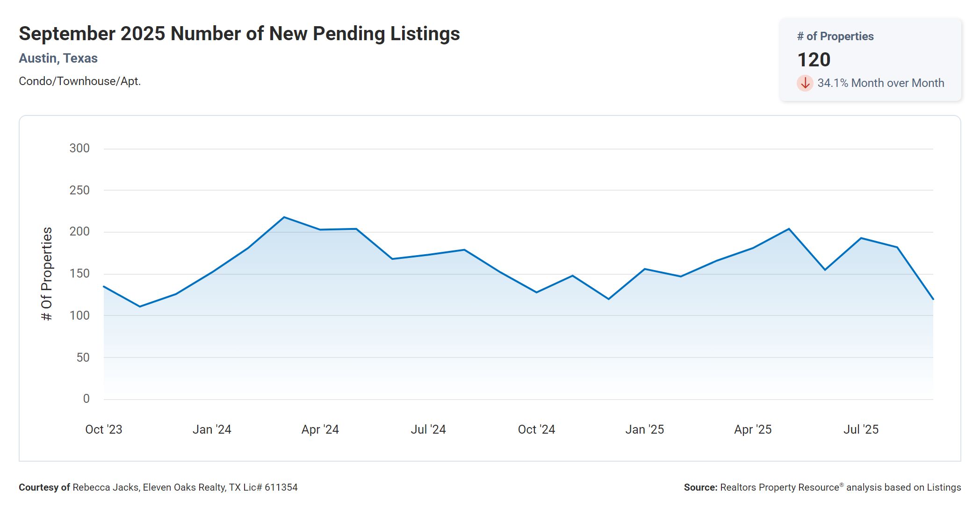Click the "300" y-axis tick label
980x514 pixels.
[x=79, y=149]
